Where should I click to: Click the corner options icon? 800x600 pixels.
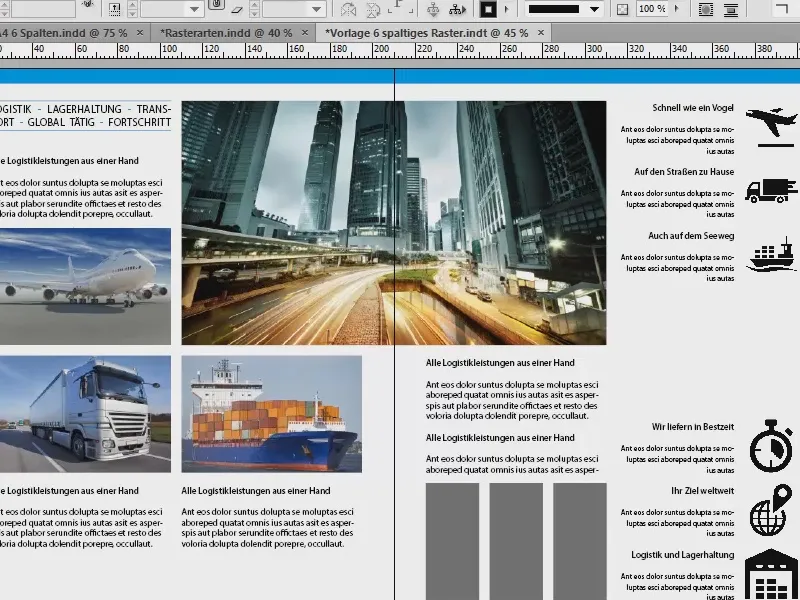pyautogui.click(x=782, y=8)
